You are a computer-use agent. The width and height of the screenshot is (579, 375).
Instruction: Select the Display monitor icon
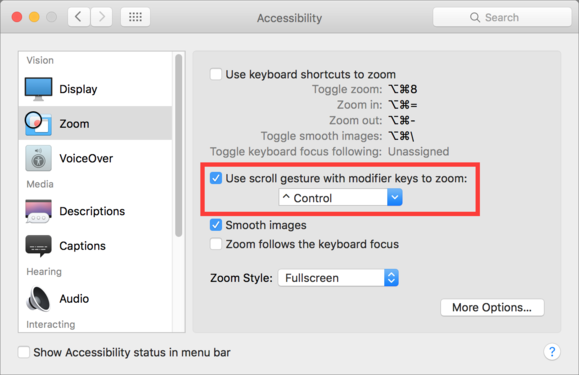point(38,89)
